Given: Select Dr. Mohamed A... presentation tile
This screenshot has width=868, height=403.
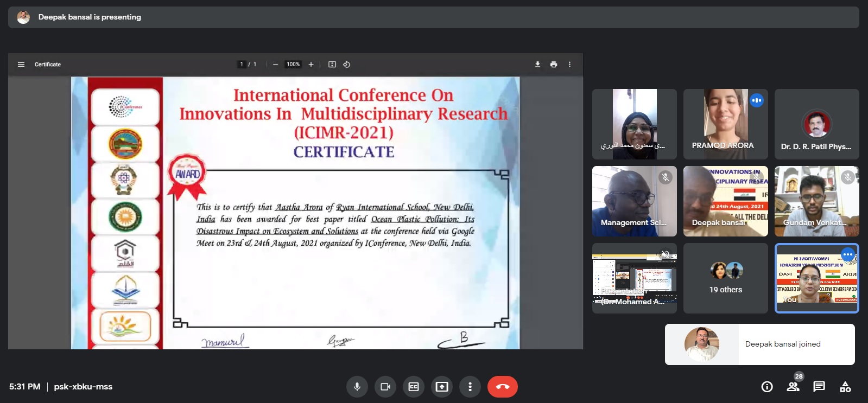Looking at the screenshot, I should (x=635, y=278).
